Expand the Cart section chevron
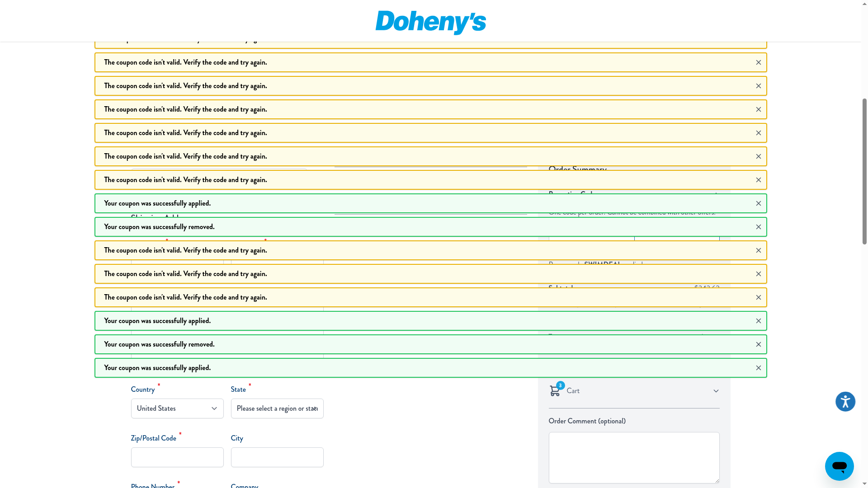868x488 pixels. [716, 391]
